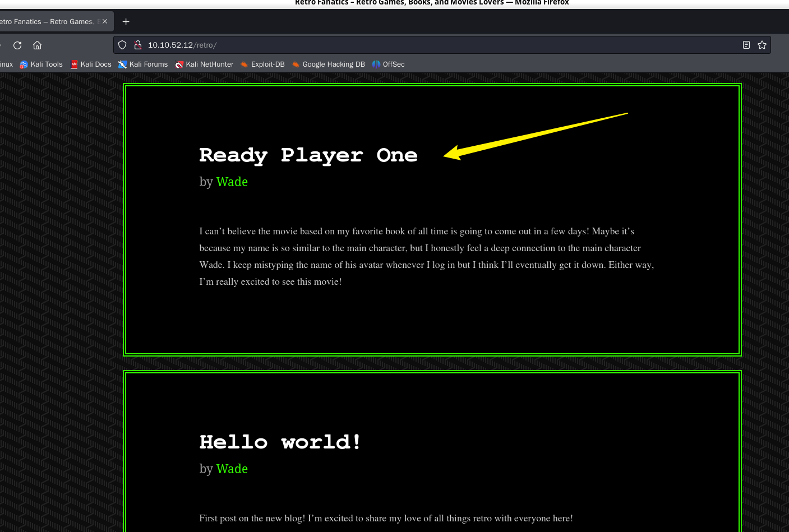Reload the current page

[x=17, y=45]
